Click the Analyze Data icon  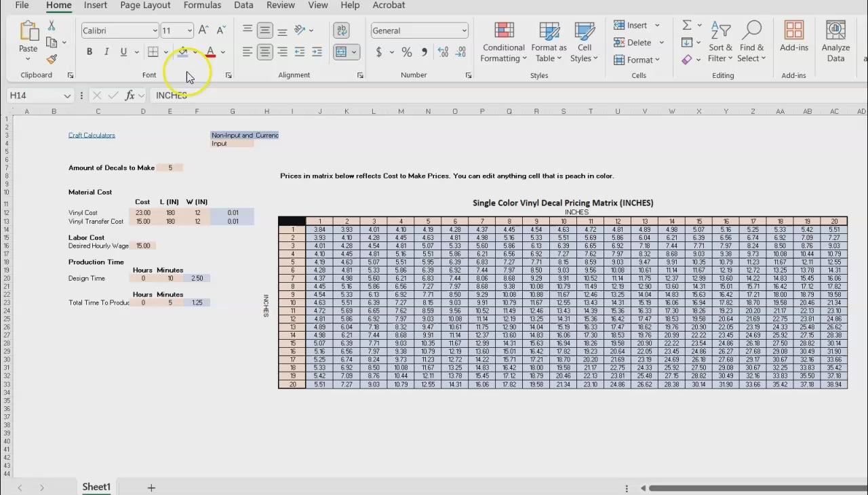pyautogui.click(x=835, y=42)
